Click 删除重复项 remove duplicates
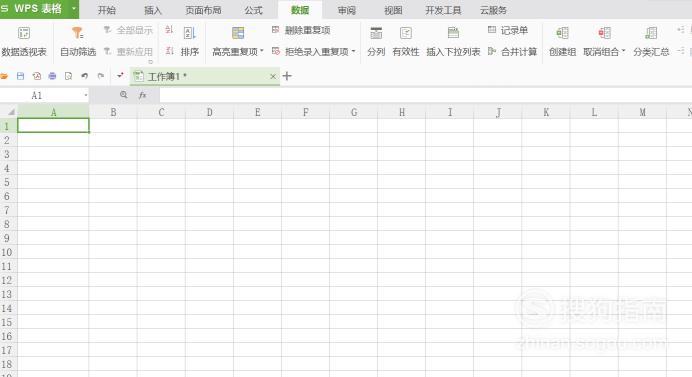The height and width of the screenshot is (377, 692). pos(301,30)
